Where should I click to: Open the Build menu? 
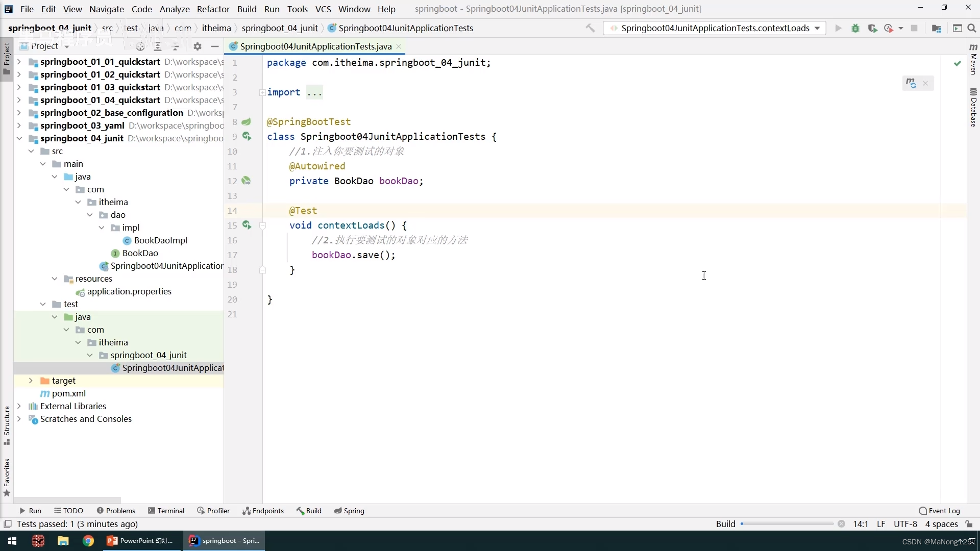coord(247,9)
